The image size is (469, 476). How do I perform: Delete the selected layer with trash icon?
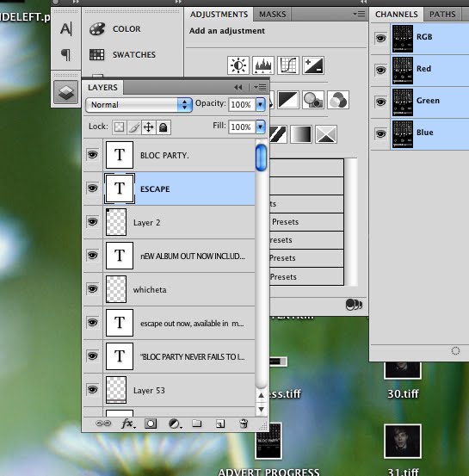[244, 423]
